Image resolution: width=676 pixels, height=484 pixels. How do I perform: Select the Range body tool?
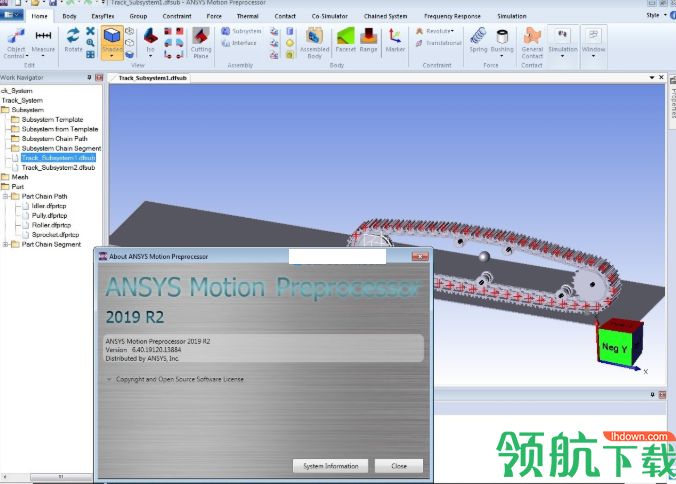(369, 40)
